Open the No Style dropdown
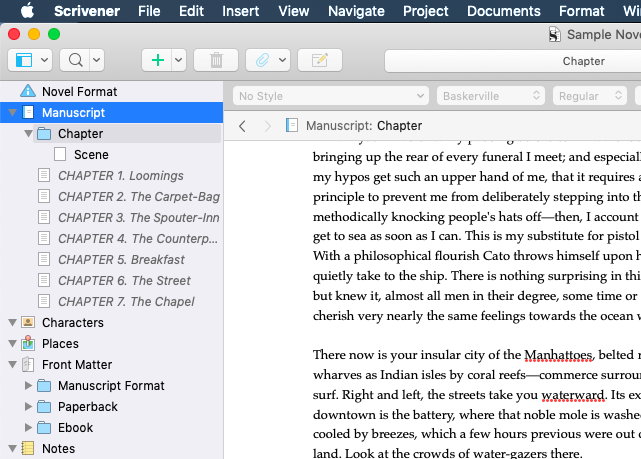 click(x=331, y=96)
